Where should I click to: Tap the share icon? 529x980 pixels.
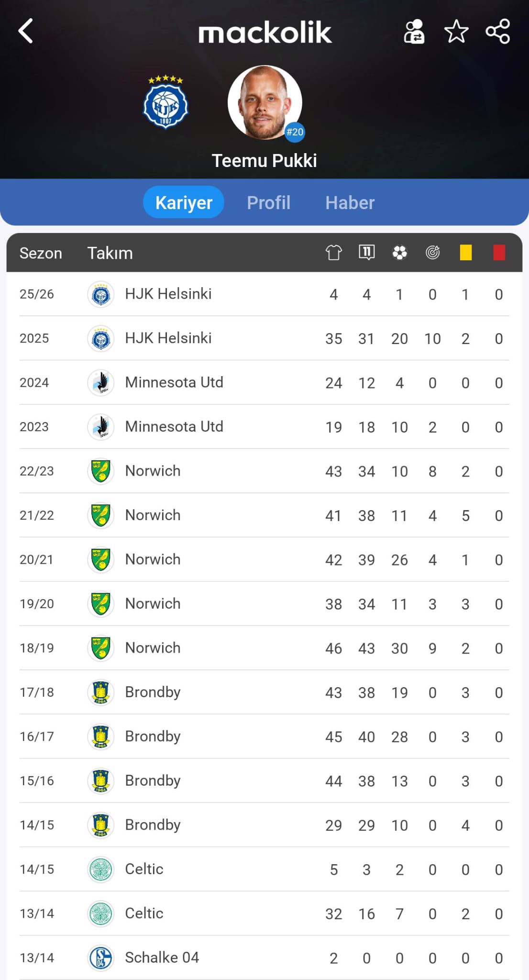click(497, 32)
